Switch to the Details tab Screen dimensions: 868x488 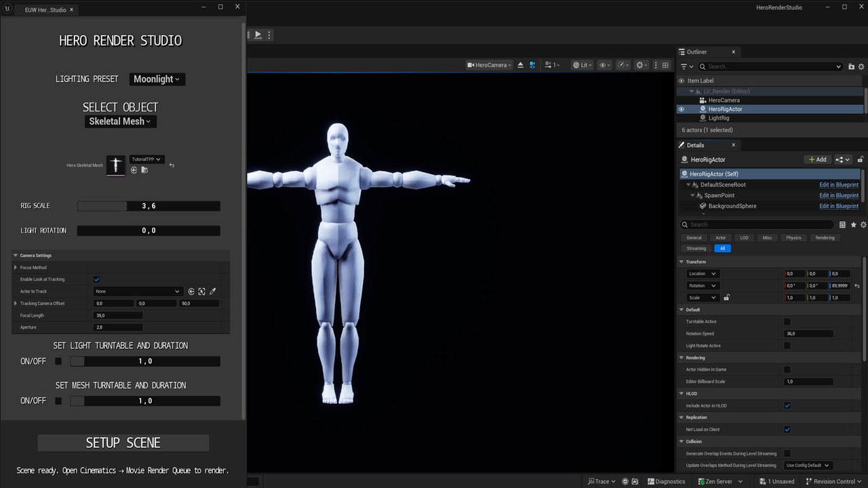pos(696,145)
